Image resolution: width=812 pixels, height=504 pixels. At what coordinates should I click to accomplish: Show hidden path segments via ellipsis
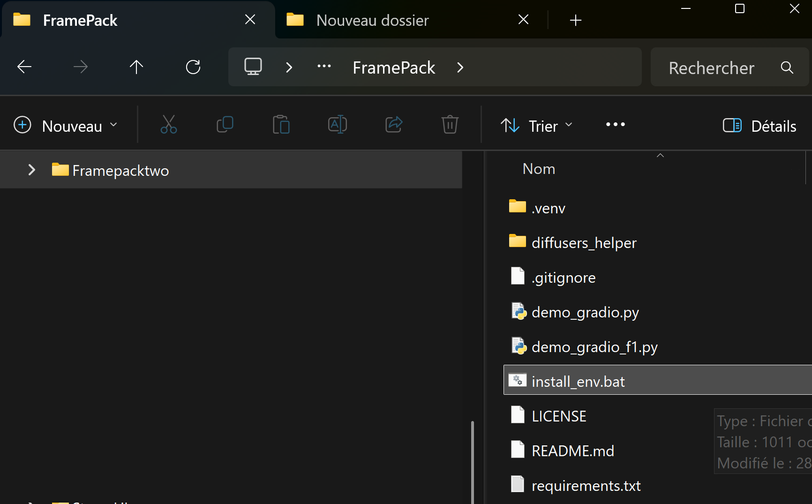click(324, 67)
